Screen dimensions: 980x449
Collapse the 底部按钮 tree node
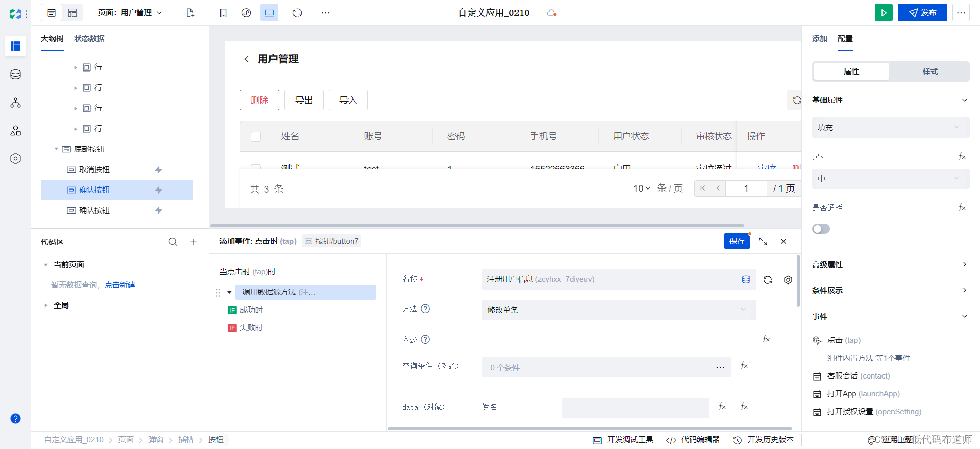tap(56, 149)
